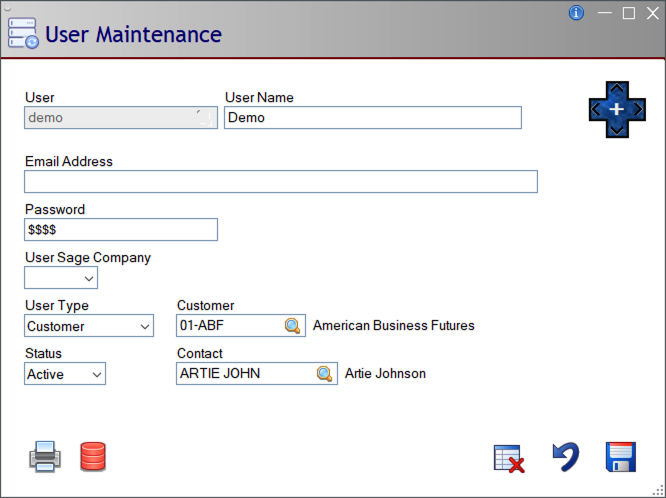Image resolution: width=666 pixels, height=498 pixels.
Task: Maximize the User Maintenance window
Action: pyautogui.click(x=629, y=13)
